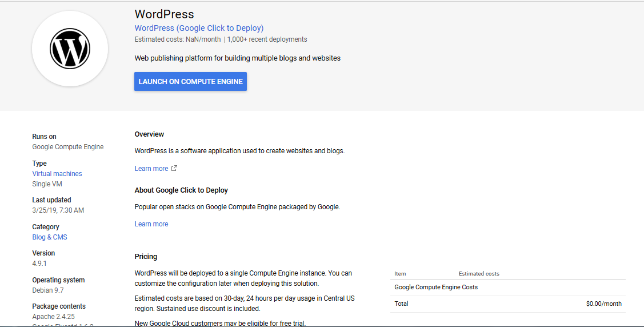This screenshot has height=327, width=644.
Task: Click the Web publishing platform description text
Action: tap(238, 58)
